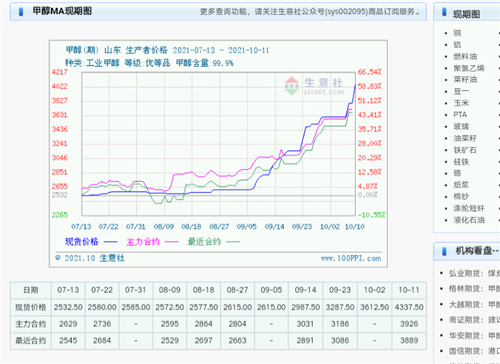Open the 液化石油 link
The height and width of the screenshot is (364, 500).
click(469, 220)
